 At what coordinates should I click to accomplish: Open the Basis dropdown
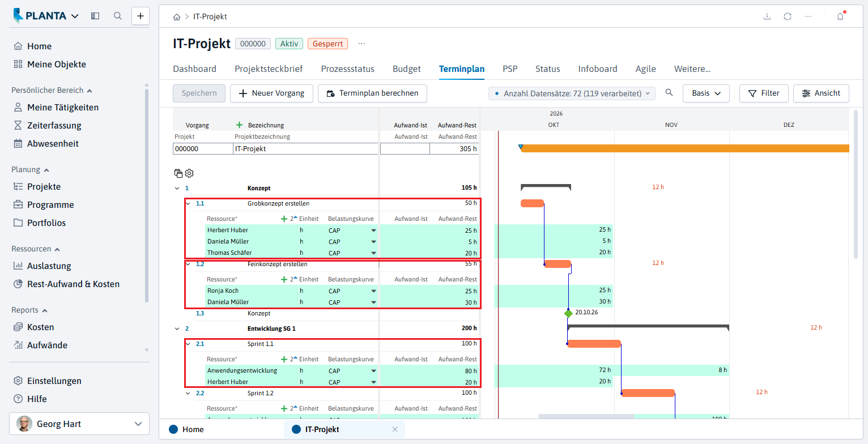[x=706, y=93]
